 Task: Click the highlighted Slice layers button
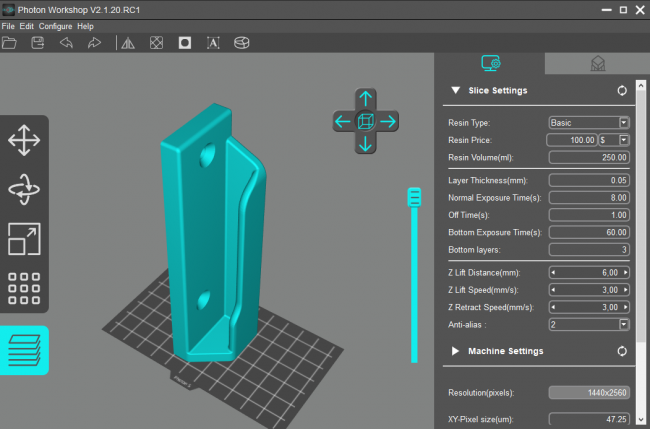click(x=24, y=350)
